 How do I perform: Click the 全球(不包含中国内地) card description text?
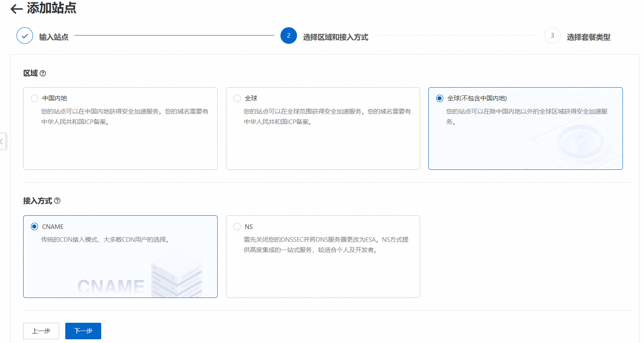(527, 117)
